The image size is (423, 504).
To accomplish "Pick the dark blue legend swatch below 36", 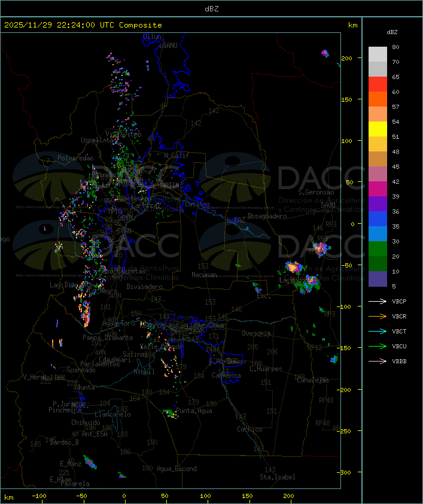I will pyautogui.click(x=378, y=219).
